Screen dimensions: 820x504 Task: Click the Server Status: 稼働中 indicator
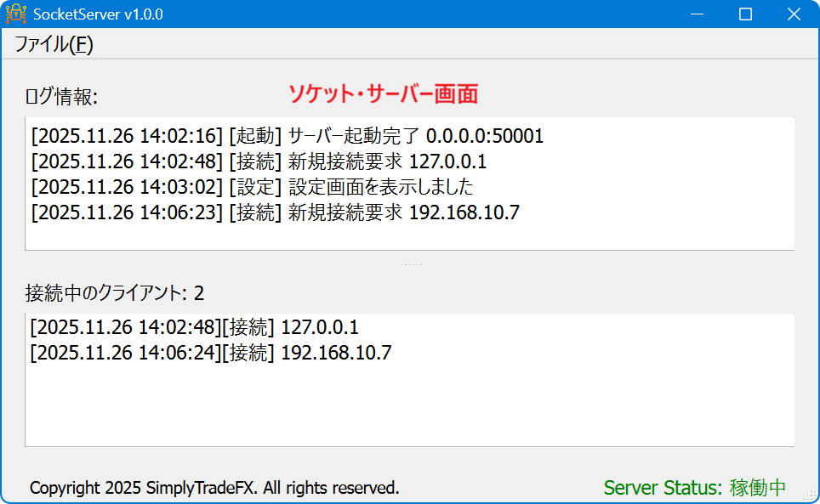click(x=694, y=487)
